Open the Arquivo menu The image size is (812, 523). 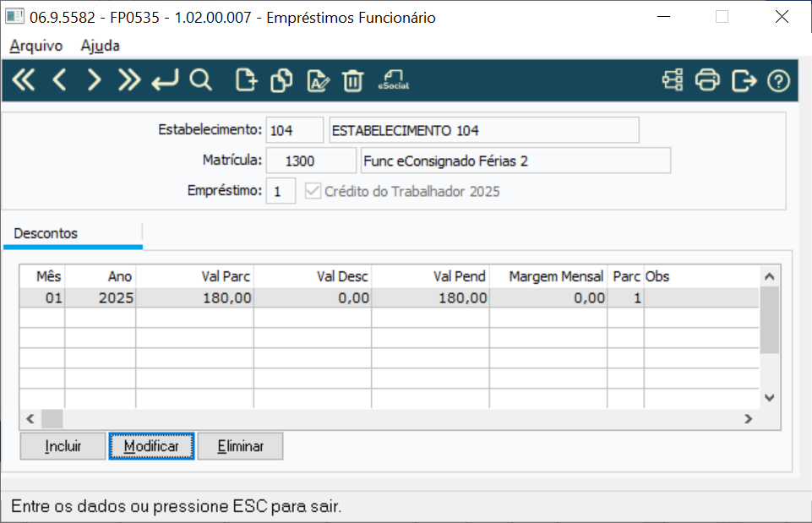tap(36, 46)
